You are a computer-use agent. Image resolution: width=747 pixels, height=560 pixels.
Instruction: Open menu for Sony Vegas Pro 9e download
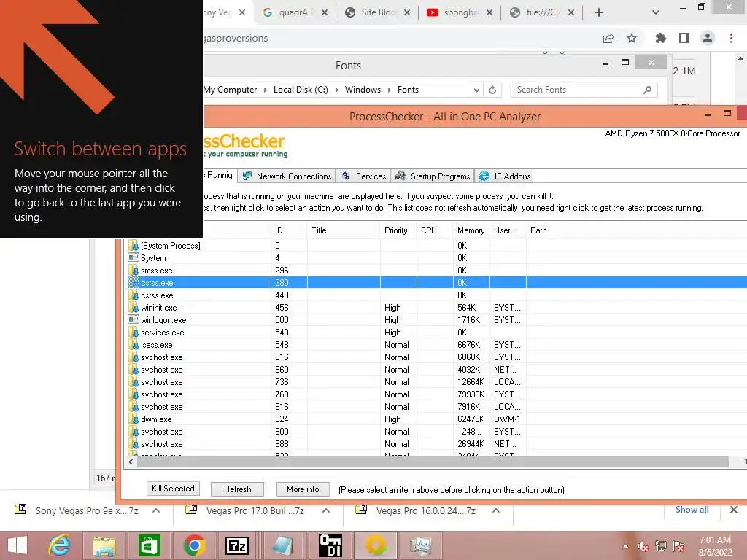tap(156, 511)
